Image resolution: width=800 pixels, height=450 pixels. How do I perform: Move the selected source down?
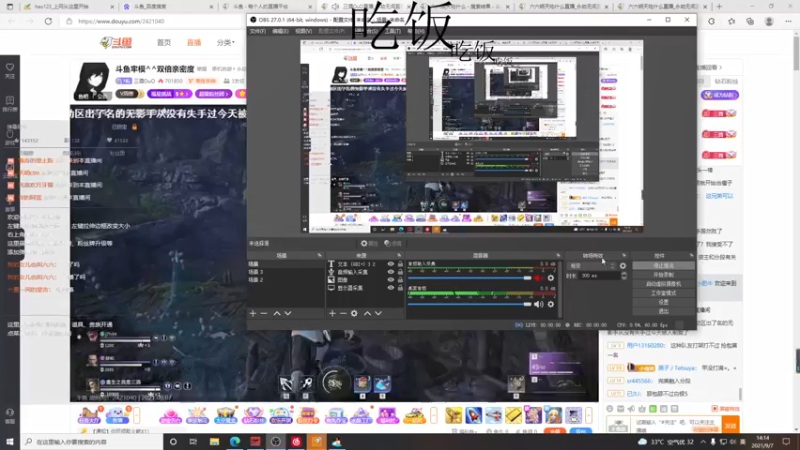(x=378, y=313)
